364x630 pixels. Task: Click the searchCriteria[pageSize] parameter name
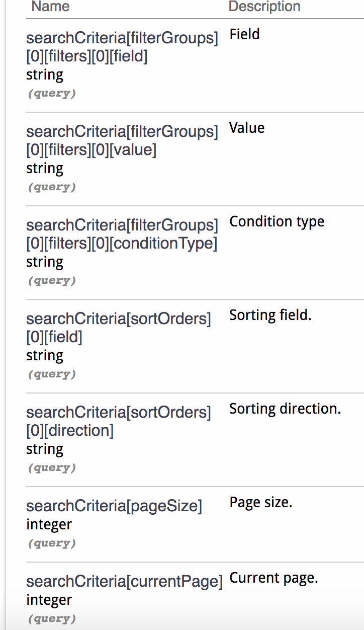114,506
